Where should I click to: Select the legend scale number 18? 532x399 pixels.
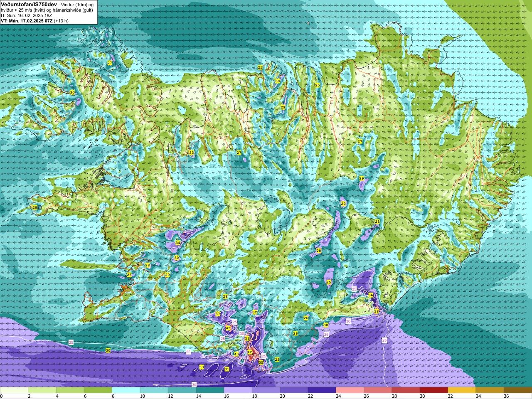tap(254, 396)
